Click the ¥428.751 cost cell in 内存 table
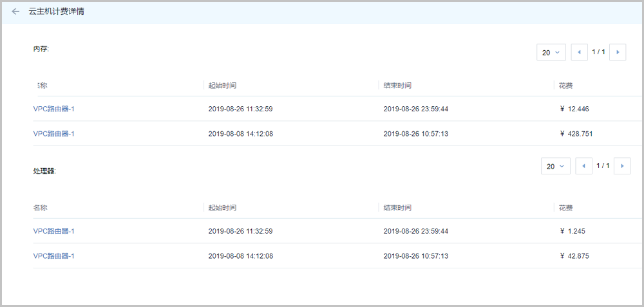 [576, 134]
